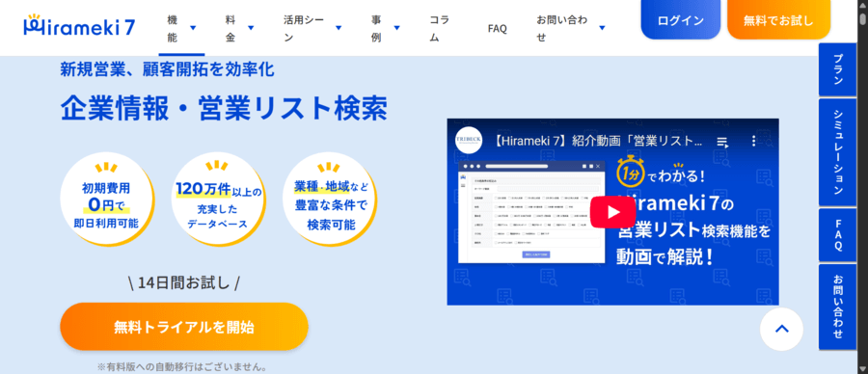The height and width of the screenshot is (374, 868).
Task: Click the Hirameki 7 logo
Action: pos(79,26)
